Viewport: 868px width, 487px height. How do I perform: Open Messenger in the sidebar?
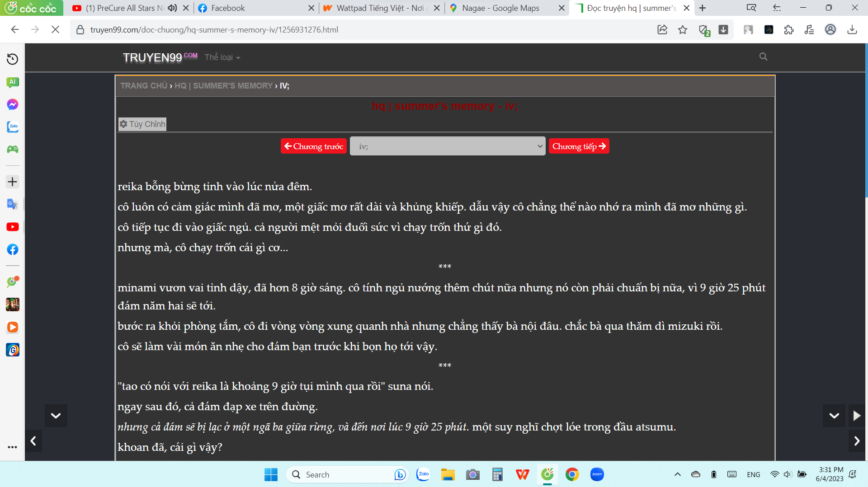tap(12, 104)
